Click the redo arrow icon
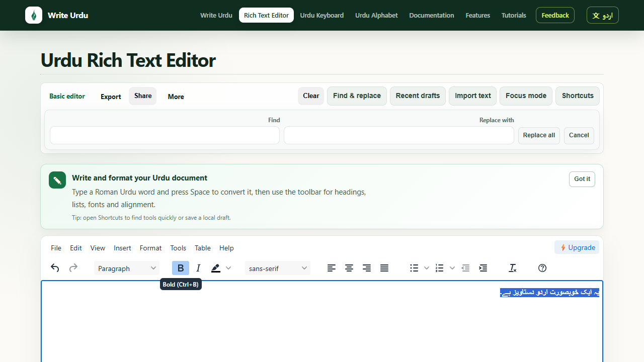 [x=73, y=268]
